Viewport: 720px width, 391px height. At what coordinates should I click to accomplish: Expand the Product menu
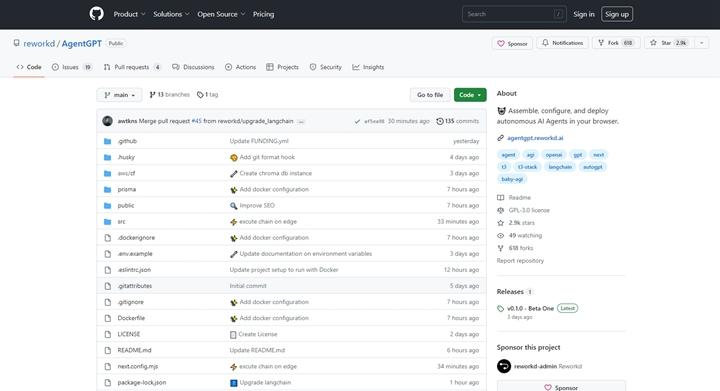[x=129, y=14]
